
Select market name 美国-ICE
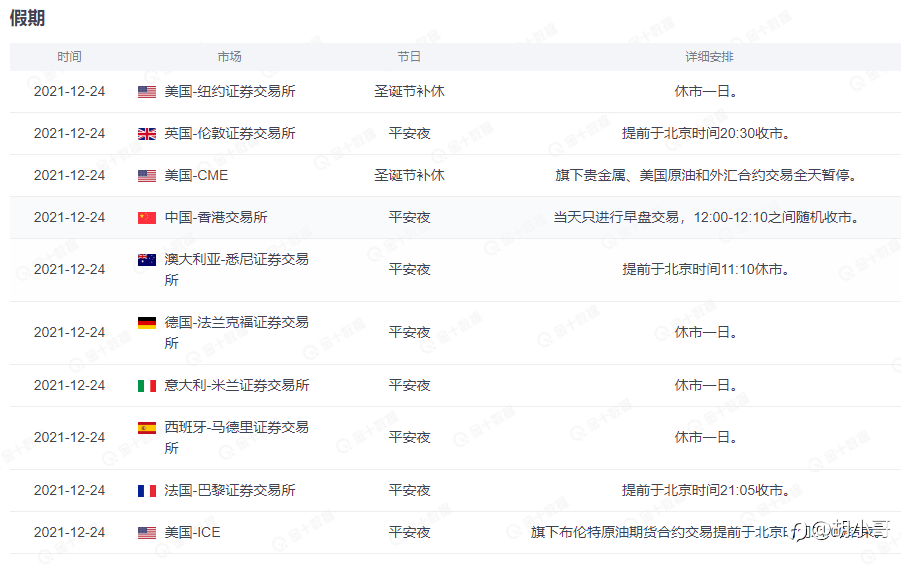(x=192, y=532)
